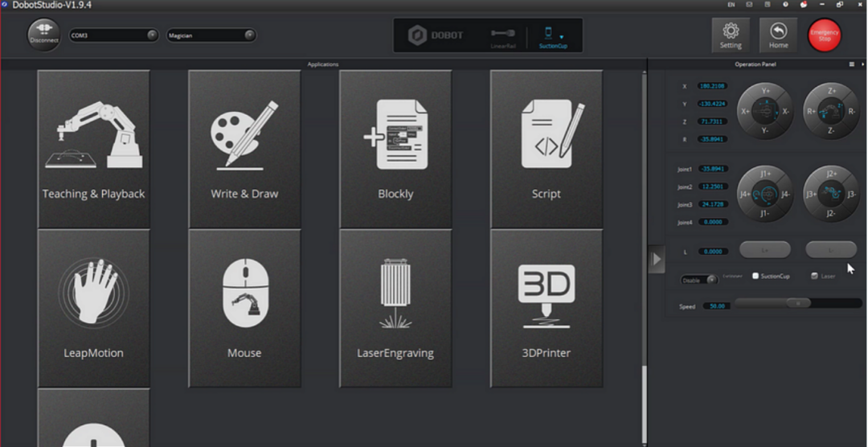Rotate end effector with R+

pos(812,111)
